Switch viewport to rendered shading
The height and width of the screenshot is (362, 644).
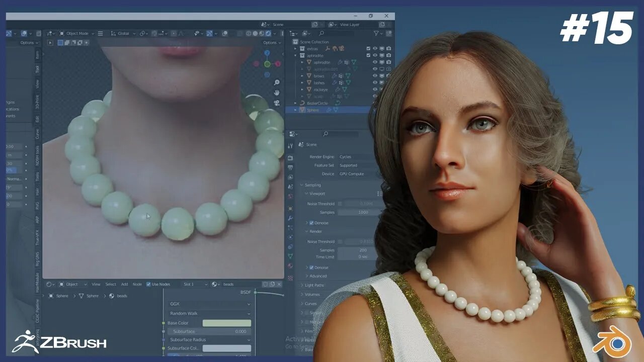268,34
